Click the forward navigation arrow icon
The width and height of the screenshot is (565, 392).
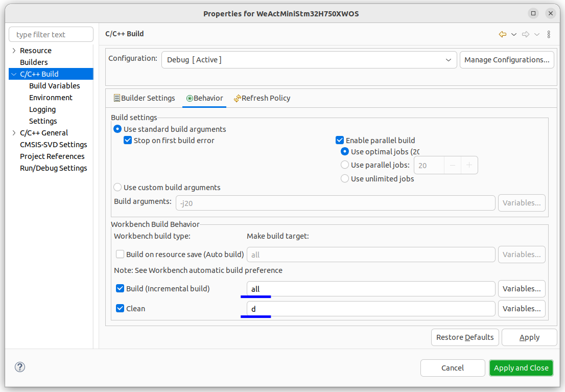click(526, 34)
